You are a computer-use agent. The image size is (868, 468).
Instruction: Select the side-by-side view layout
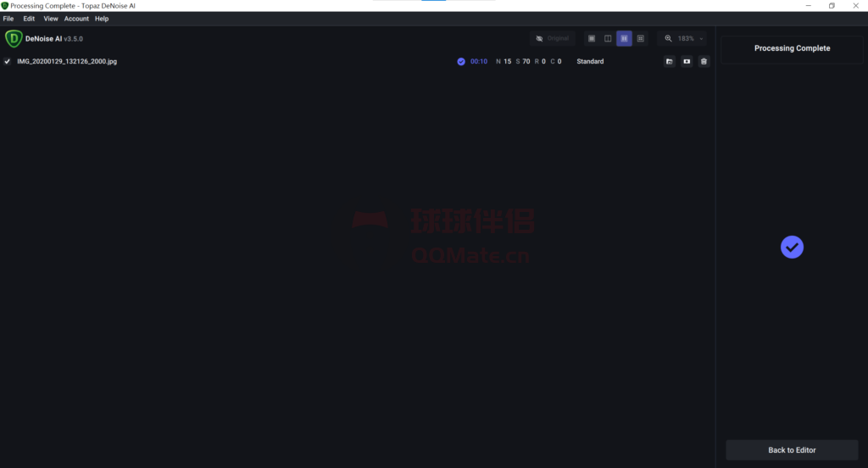pyautogui.click(x=624, y=39)
